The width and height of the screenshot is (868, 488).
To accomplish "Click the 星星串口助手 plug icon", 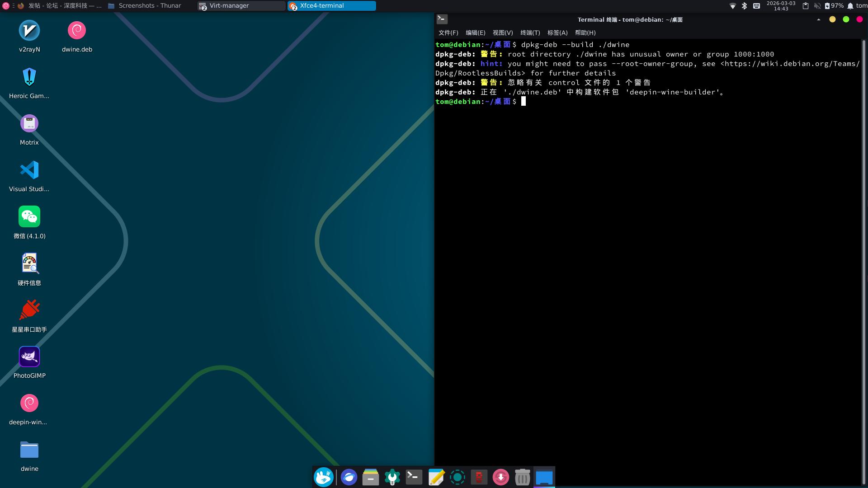I will [29, 310].
